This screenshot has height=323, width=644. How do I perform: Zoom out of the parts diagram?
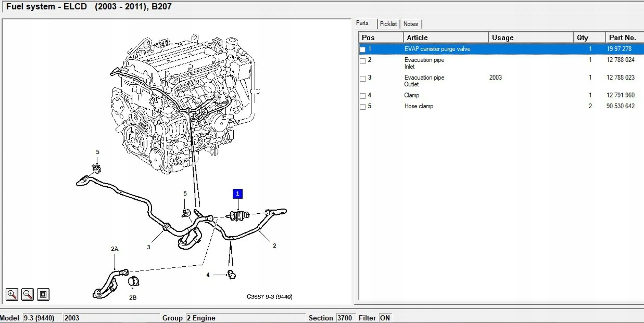28,294
